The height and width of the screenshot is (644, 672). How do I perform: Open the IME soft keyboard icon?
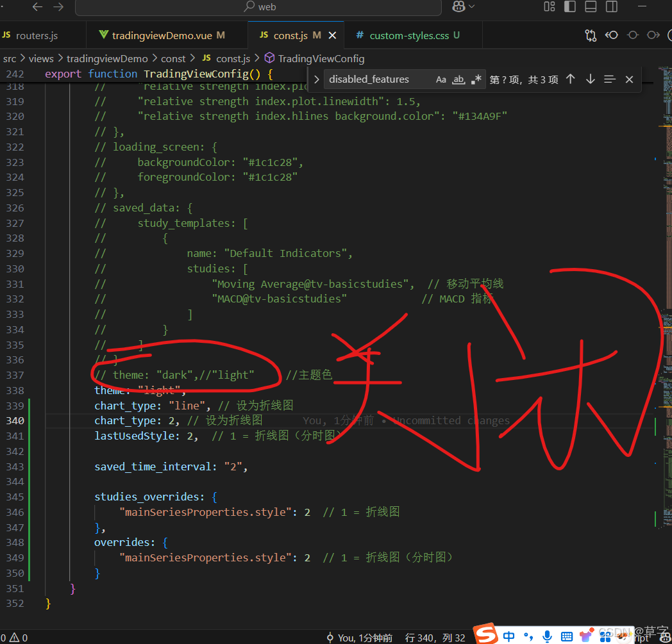pyautogui.click(x=567, y=637)
